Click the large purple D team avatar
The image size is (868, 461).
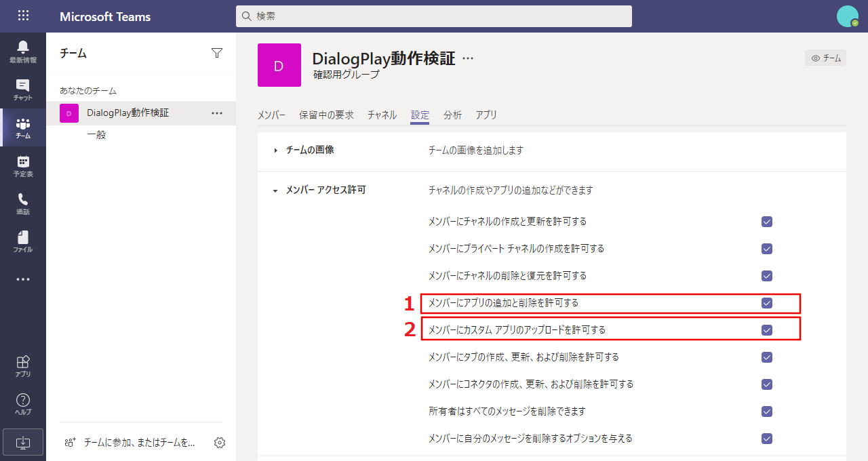click(x=279, y=65)
